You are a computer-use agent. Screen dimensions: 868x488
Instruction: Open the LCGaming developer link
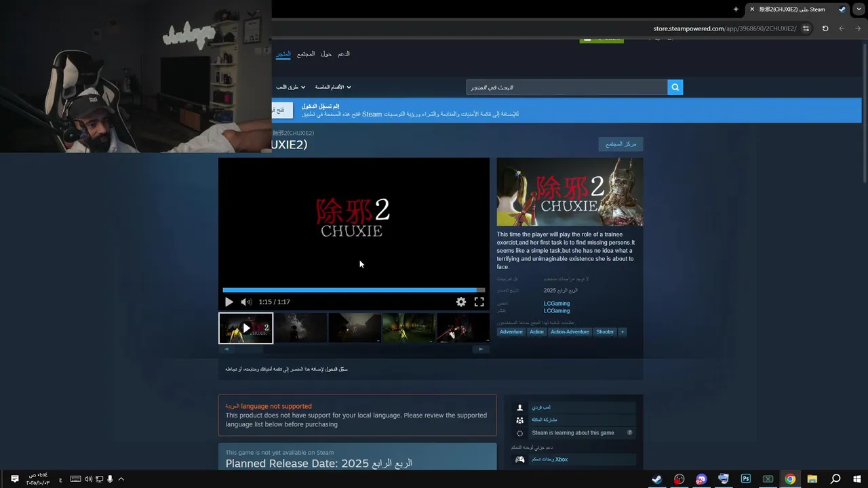tap(557, 304)
